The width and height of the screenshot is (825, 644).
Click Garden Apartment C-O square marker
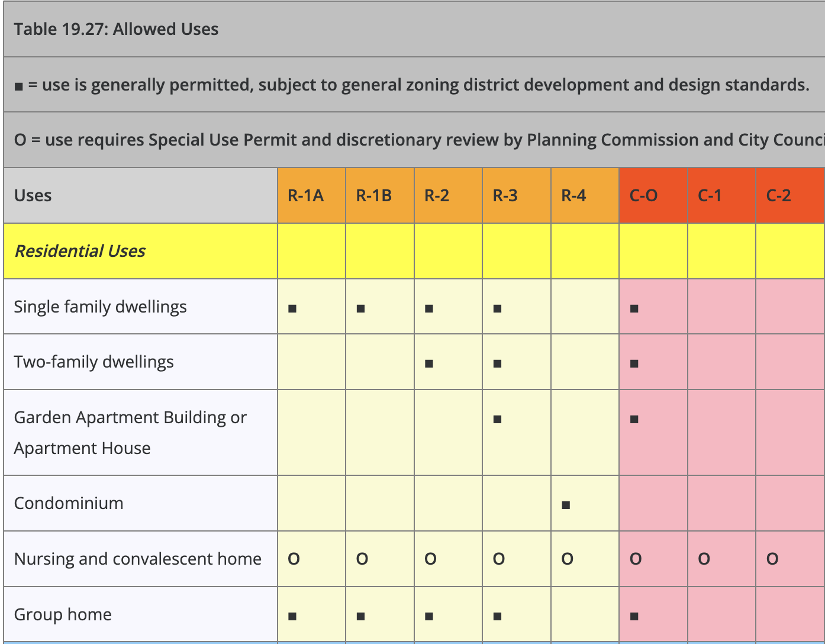pos(634,419)
